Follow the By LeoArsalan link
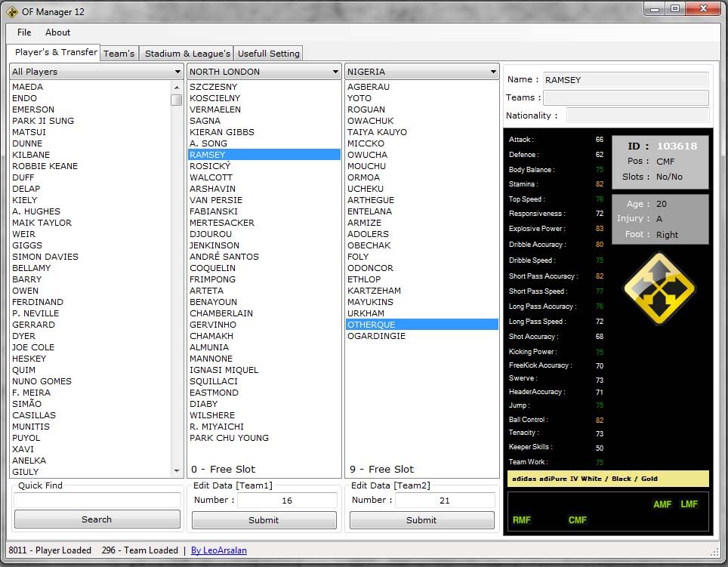This screenshot has height=567, width=728. [219, 550]
